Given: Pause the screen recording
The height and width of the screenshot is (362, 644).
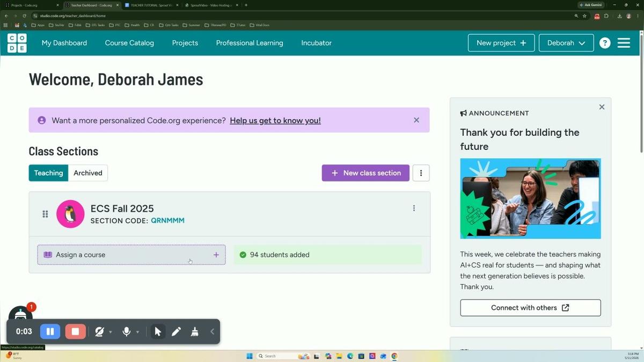Looking at the screenshot, I should pos(50,331).
